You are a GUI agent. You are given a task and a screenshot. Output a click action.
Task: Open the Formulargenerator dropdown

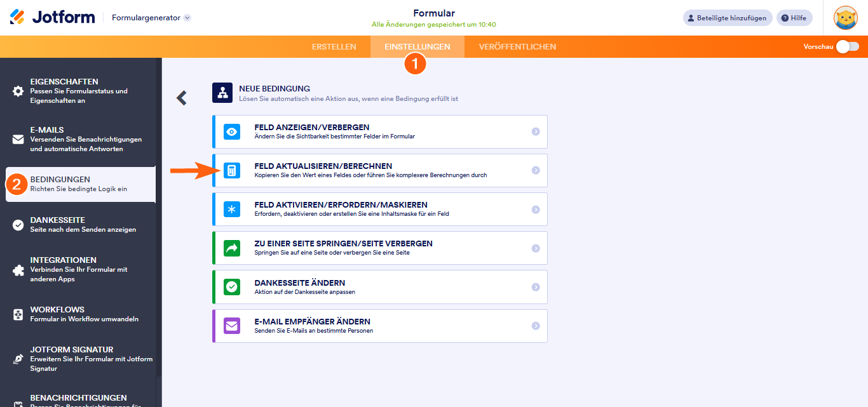(x=151, y=18)
